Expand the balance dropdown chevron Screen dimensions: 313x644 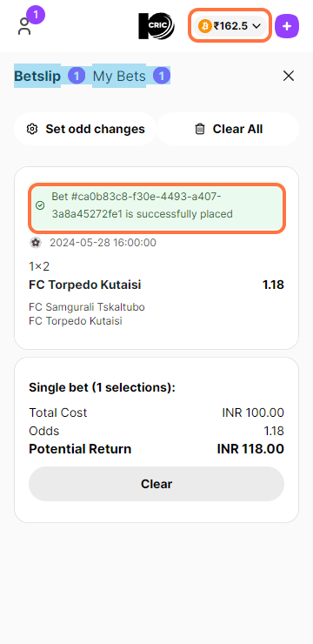click(x=256, y=26)
